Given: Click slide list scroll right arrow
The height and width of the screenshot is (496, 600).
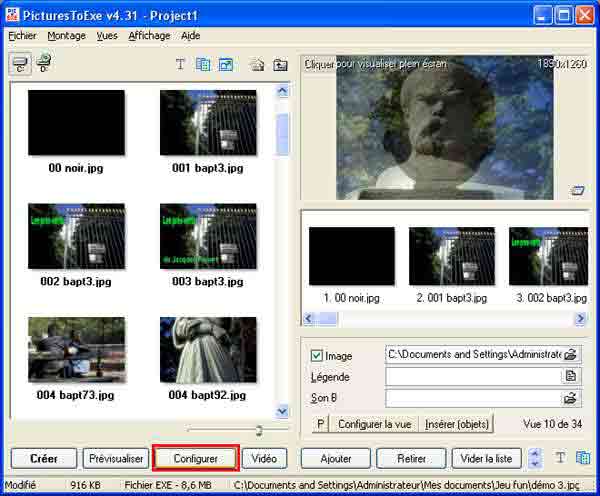Looking at the screenshot, I should (x=580, y=318).
